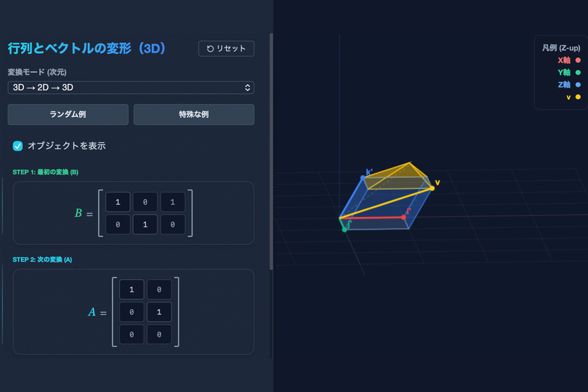Select matrix A row 2 column 2 field
The height and width of the screenshot is (392, 588).
coord(158,312)
